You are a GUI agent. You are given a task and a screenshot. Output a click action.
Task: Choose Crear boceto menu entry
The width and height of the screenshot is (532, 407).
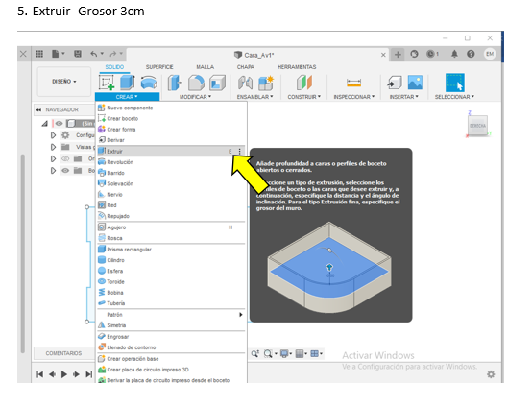[171, 118]
